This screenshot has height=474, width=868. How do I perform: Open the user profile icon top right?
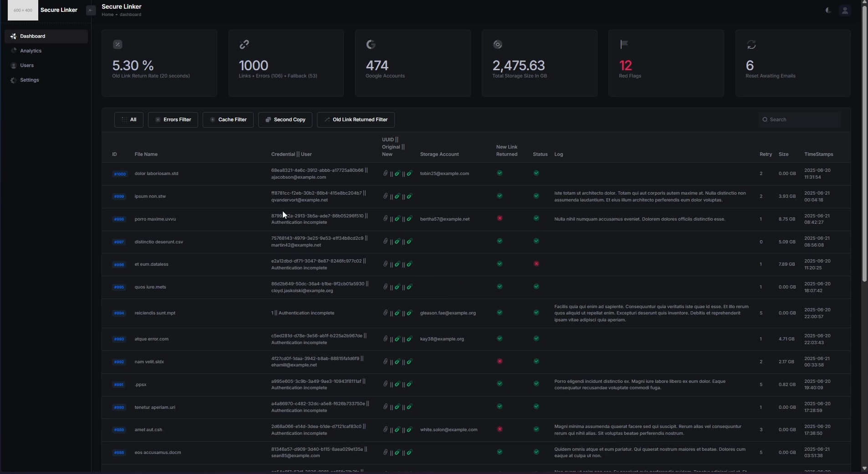point(845,10)
